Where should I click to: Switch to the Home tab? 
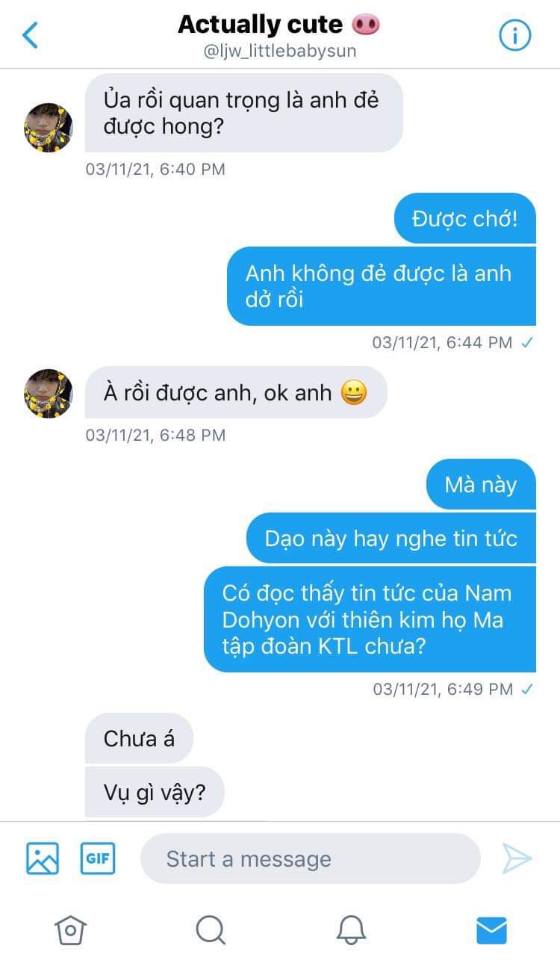[x=70, y=930]
